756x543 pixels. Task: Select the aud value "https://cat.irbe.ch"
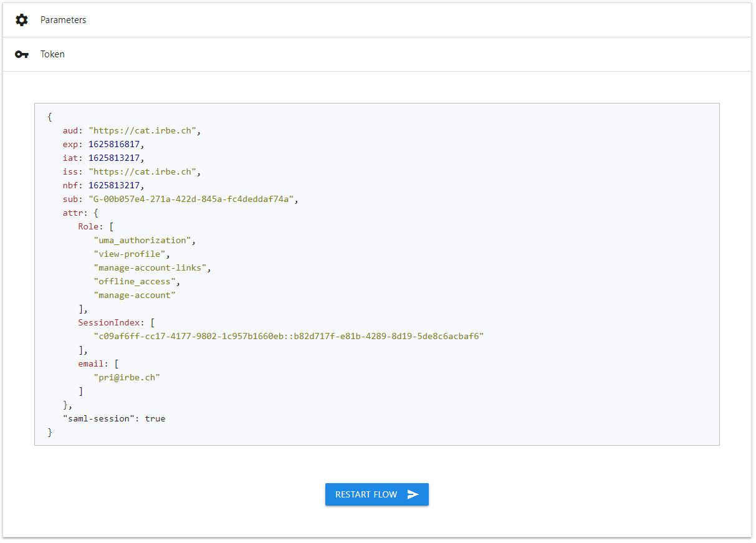pyautogui.click(x=143, y=131)
